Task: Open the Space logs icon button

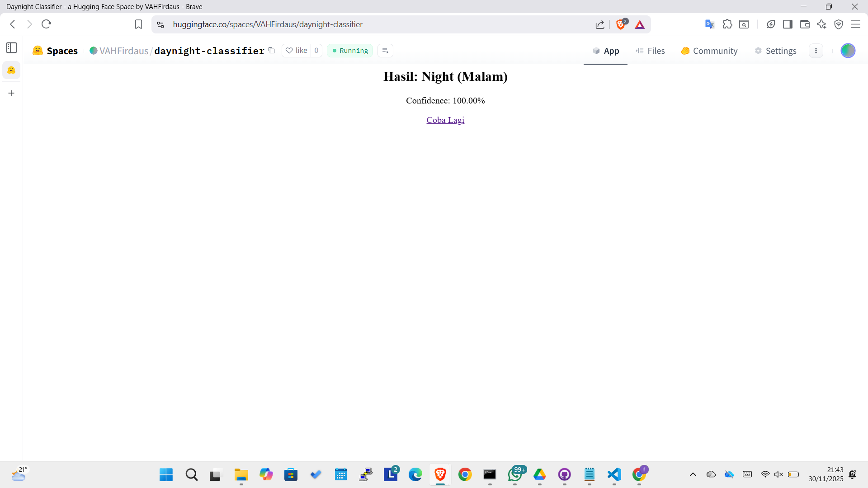Action: click(x=385, y=51)
